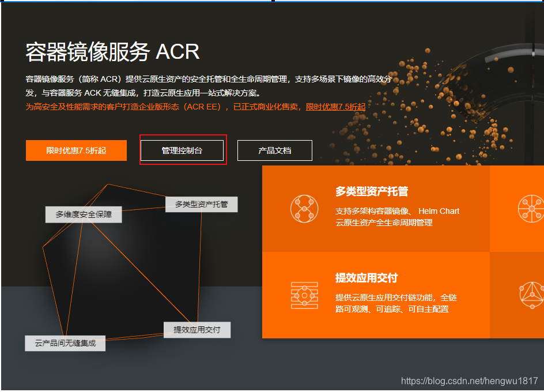Click the circular wheel icon in upper right card
This screenshot has height=392, width=544.
[x=531, y=209]
